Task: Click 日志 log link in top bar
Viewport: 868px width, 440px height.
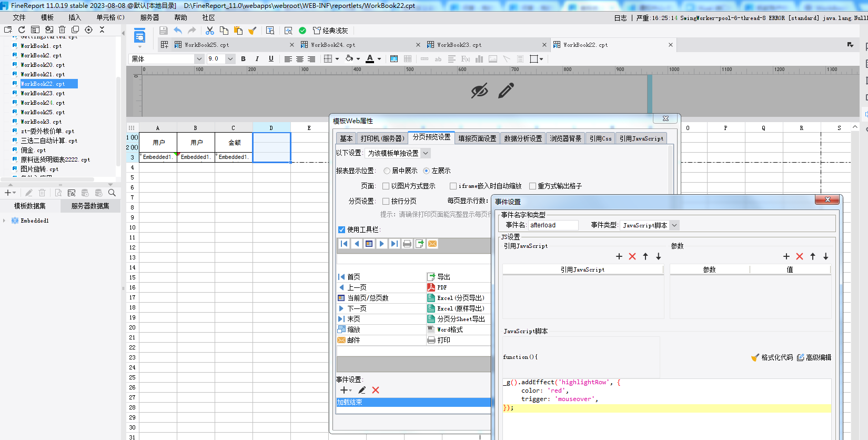Action: pyautogui.click(x=620, y=18)
